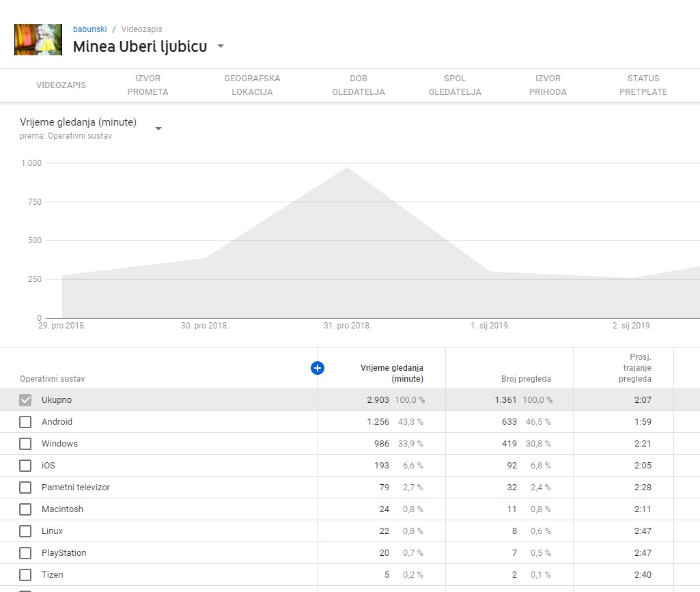Tick the iOS row checkbox
The width and height of the screenshot is (700, 592).
pyautogui.click(x=25, y=466)
